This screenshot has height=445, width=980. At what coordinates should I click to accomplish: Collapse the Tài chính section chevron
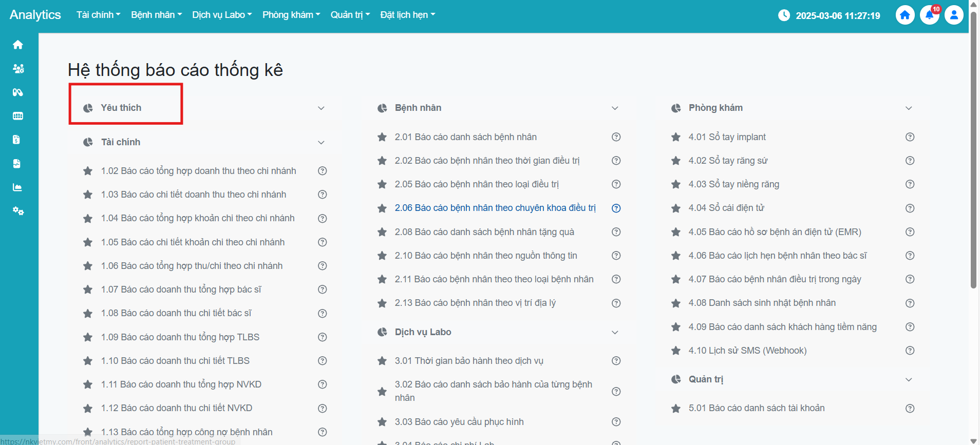[x=321, y=143]
